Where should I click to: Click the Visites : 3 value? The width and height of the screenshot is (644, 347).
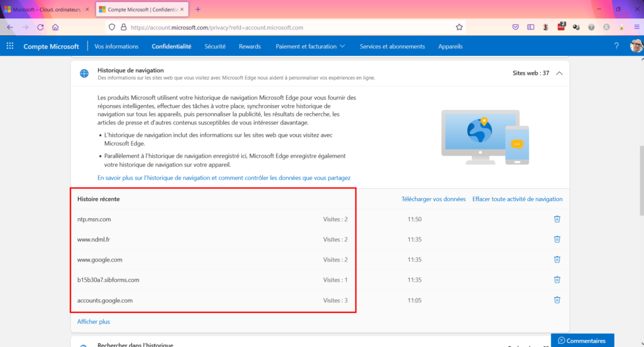335,300
